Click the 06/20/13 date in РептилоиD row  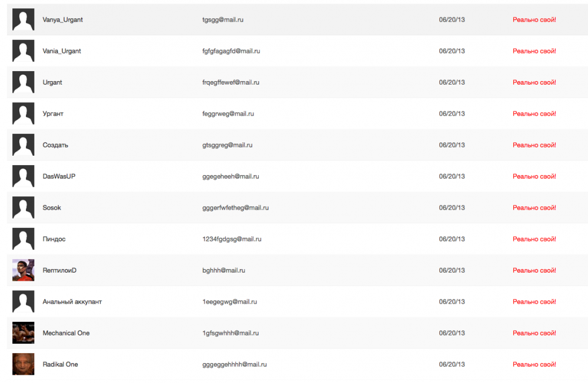coord(452,270)
